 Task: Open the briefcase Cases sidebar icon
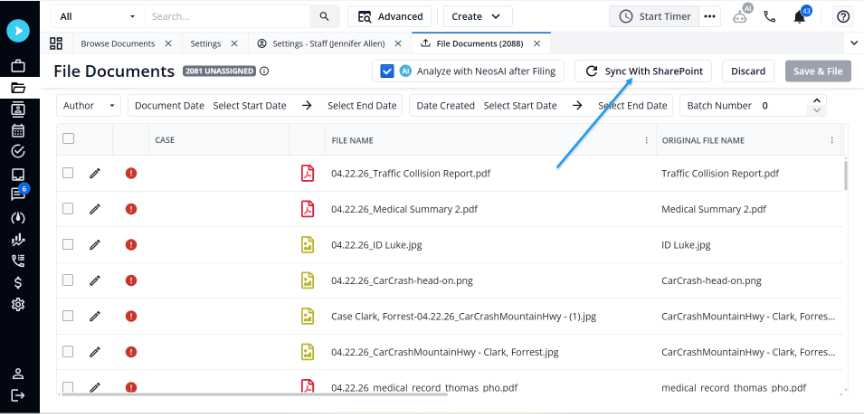coord(18,67)
